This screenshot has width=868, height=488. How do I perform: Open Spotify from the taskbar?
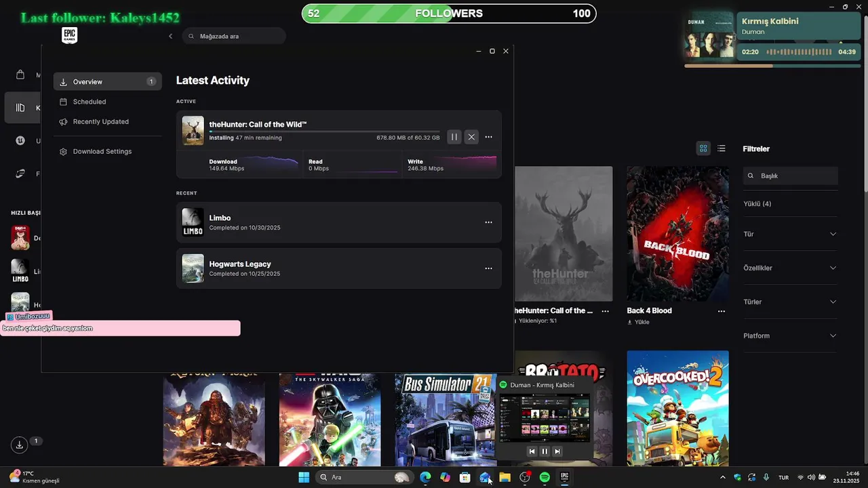[545, 477]
